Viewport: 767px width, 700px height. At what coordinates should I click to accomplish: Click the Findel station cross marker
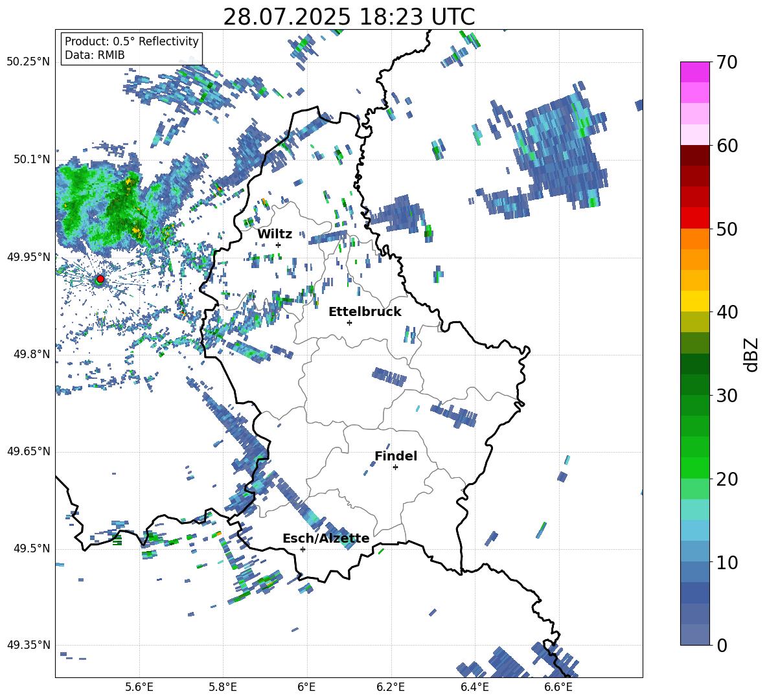(395, 468)
